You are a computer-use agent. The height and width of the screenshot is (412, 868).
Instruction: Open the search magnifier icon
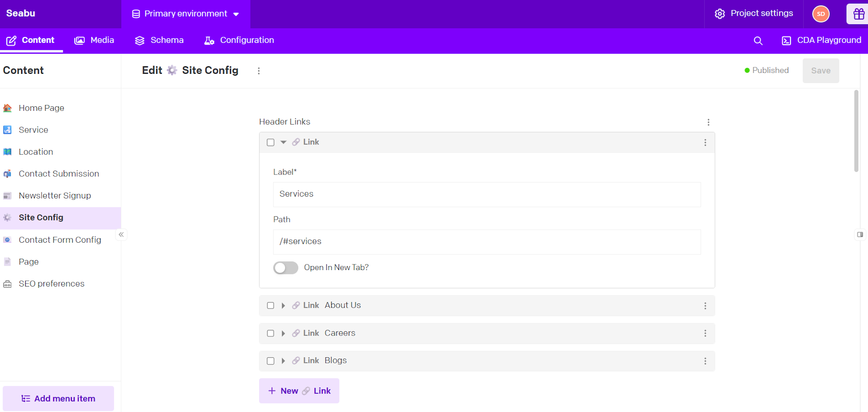pyautogui.click(x=758, y=40)
